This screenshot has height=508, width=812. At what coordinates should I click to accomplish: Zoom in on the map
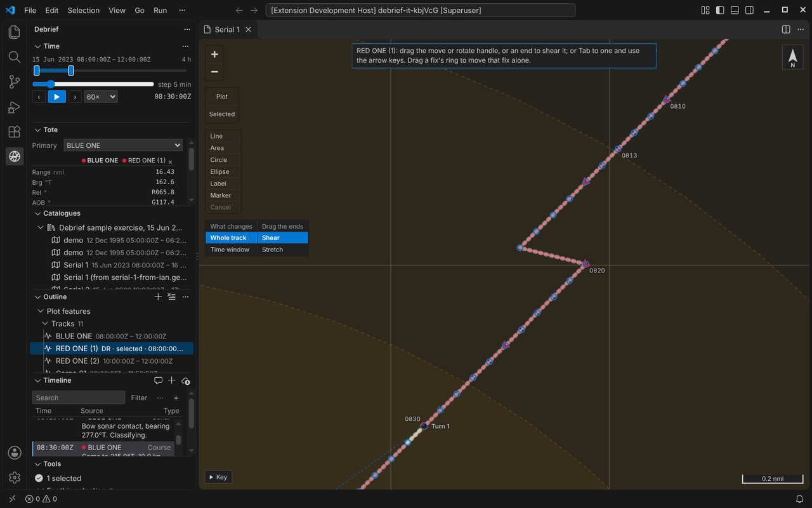point(214,54)
